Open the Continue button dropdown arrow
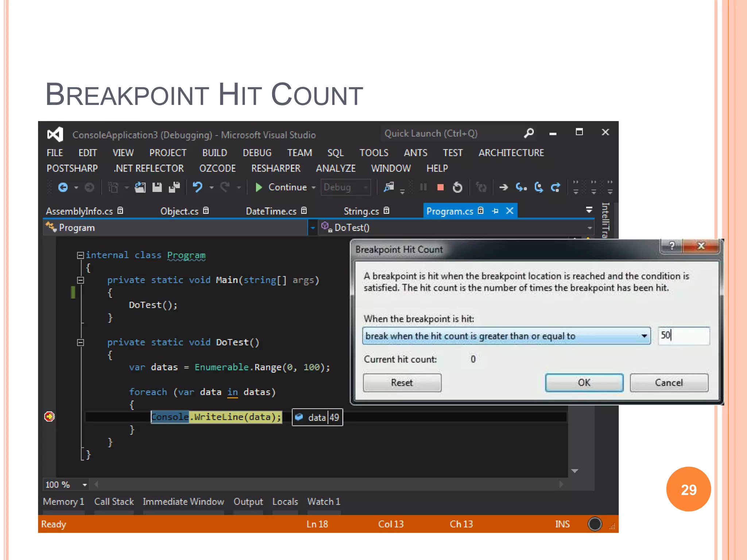 pos(313,188)
